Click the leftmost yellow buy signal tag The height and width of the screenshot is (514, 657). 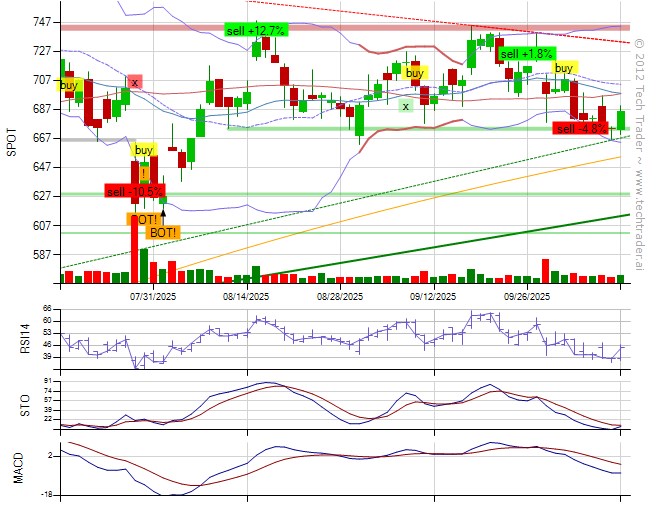tap(69, 86)
